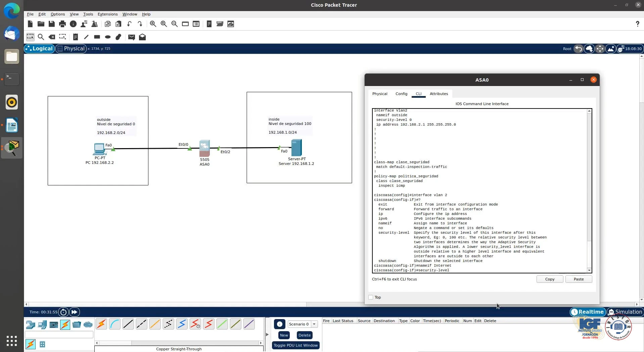Click the New file icon in toolbar
Viewport: 644px width, 352px height.
tap(30, 24)
